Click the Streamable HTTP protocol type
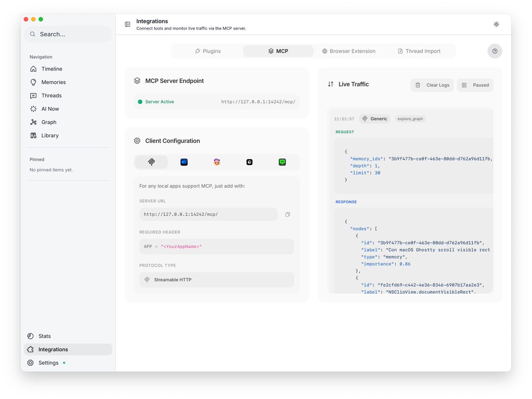 coord(216,280)
